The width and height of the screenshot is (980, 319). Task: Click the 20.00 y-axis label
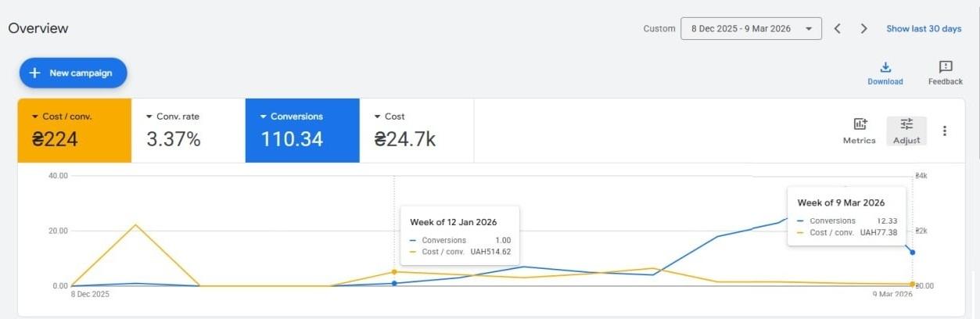[59, 231]
